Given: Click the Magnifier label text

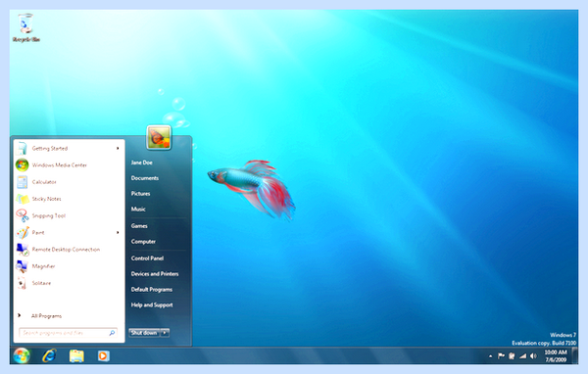Looking at the screenshot, I should tap(43, 266).
